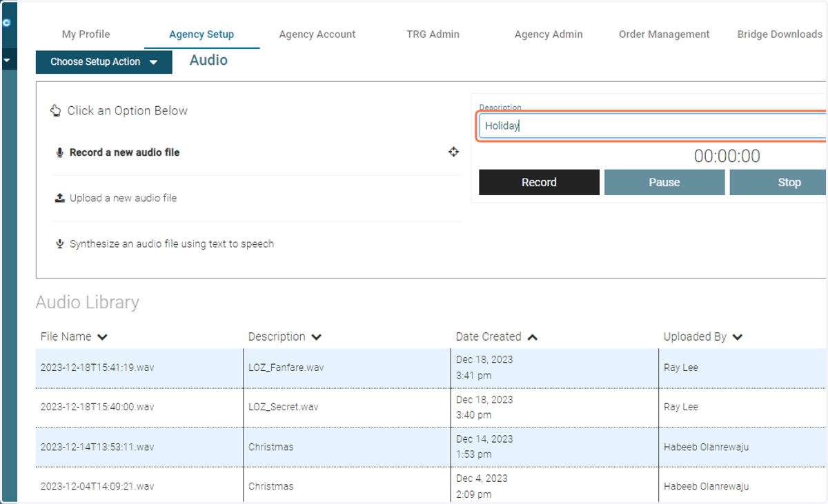This screenshot has width=828, height=504.
Task: Switch to the Agency Account tab
Action: [317, 34]
